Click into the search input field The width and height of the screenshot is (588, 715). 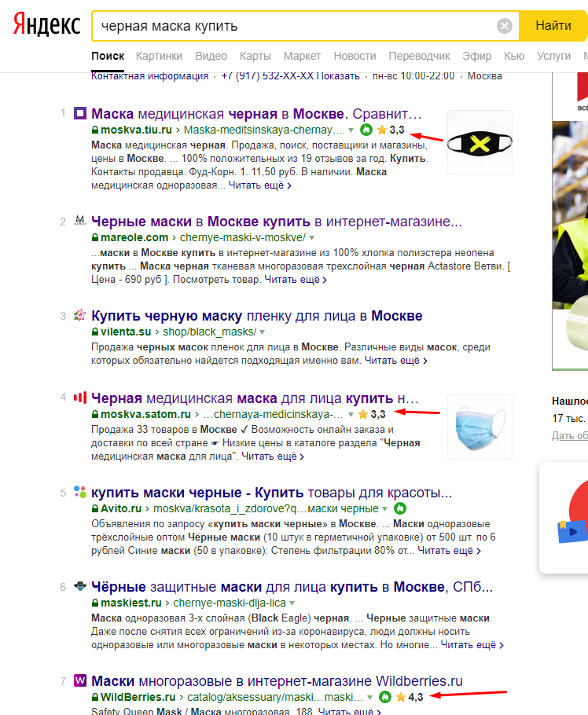coord(291,26)
